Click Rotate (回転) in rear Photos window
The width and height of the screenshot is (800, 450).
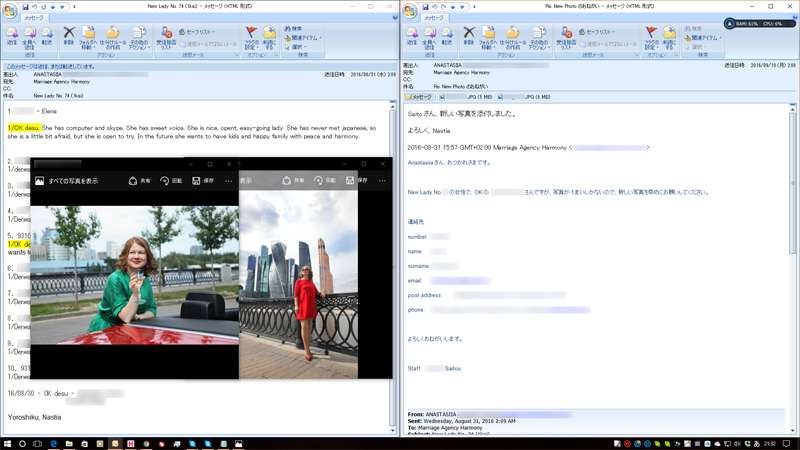pos(325,181)
